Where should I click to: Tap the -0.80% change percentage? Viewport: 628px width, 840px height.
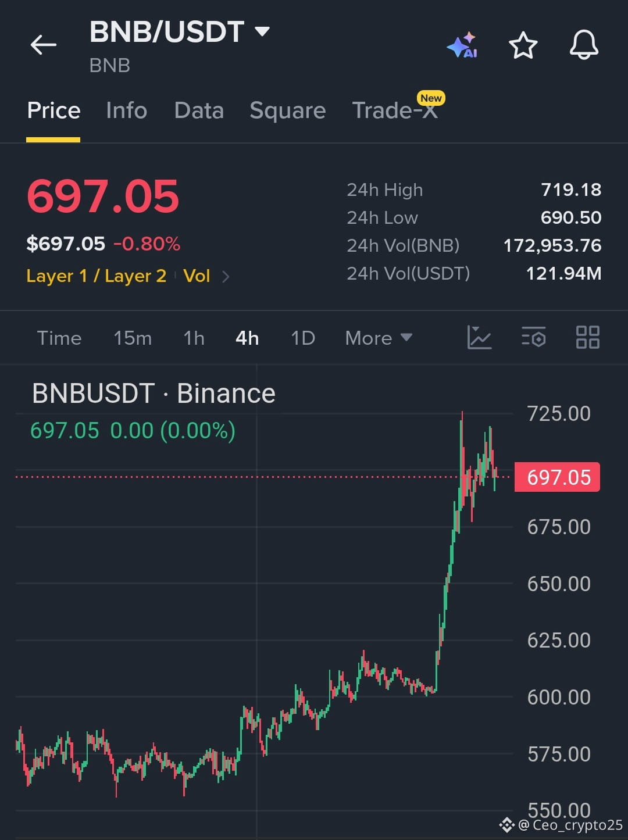pos(147,244)
